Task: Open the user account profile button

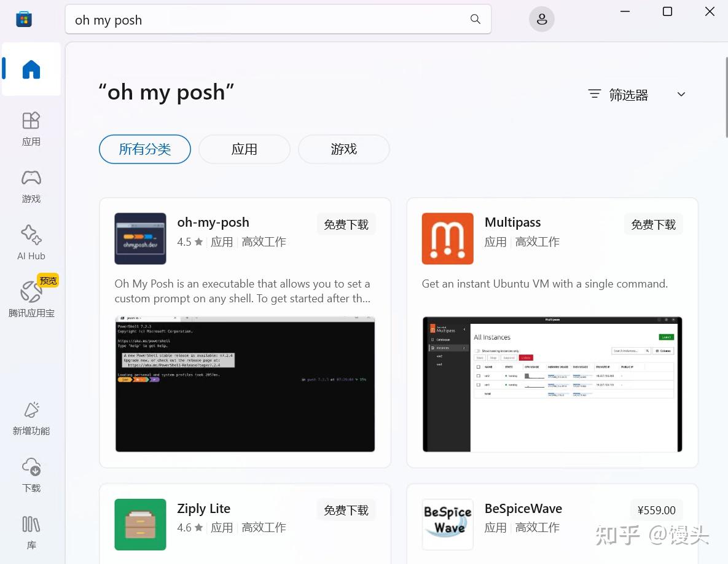Action: [x=541, y=19]
